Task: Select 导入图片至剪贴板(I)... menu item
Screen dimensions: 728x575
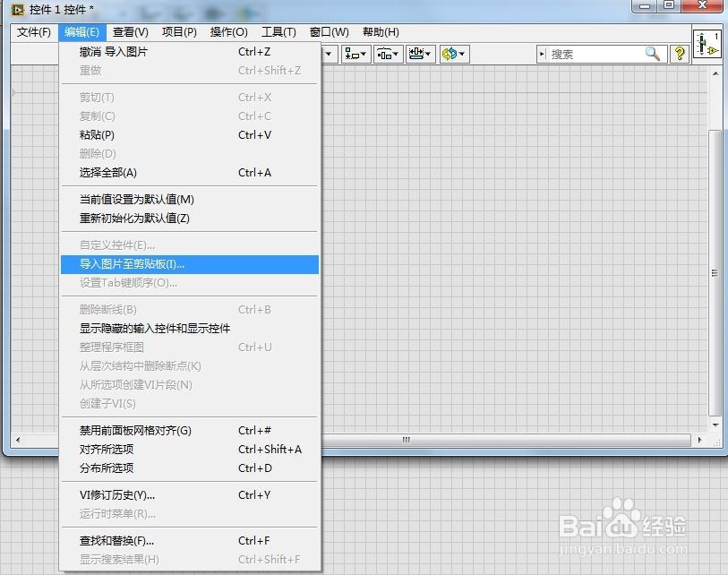Action: [190, 264]
